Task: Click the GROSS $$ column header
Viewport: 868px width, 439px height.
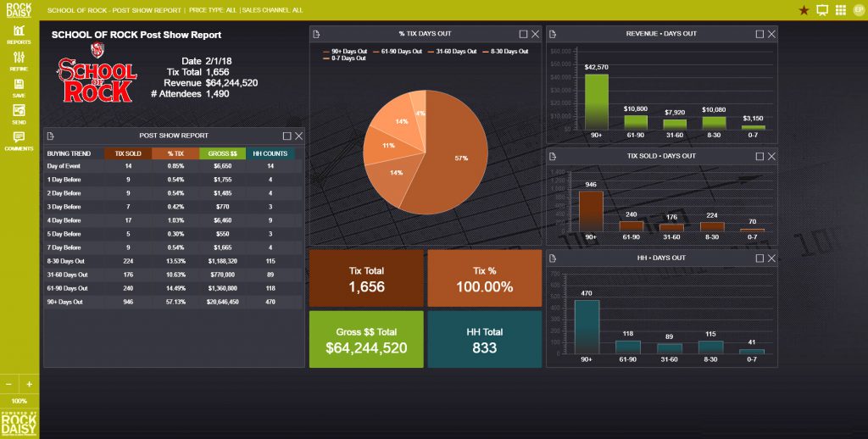Action: 223,153
